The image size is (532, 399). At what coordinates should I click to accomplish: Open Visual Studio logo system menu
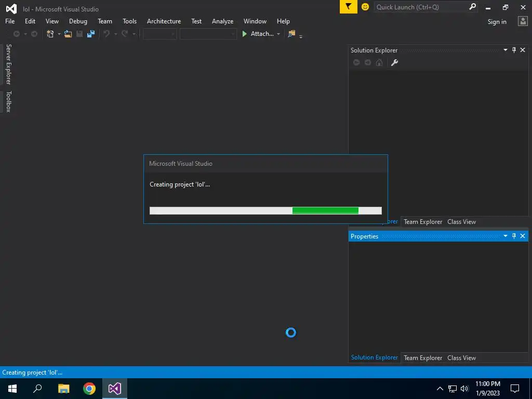pos(11,9)
